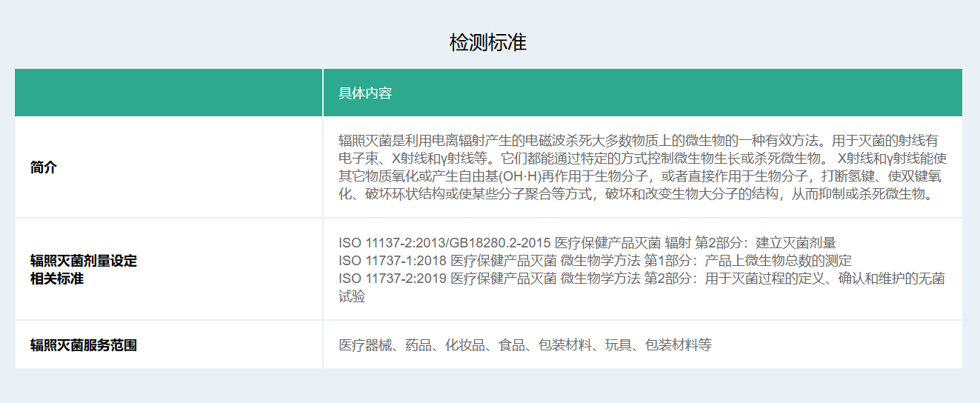Click the empty green header cell
The width and height of the screenshot is (980, 403).
click(169, 93)
